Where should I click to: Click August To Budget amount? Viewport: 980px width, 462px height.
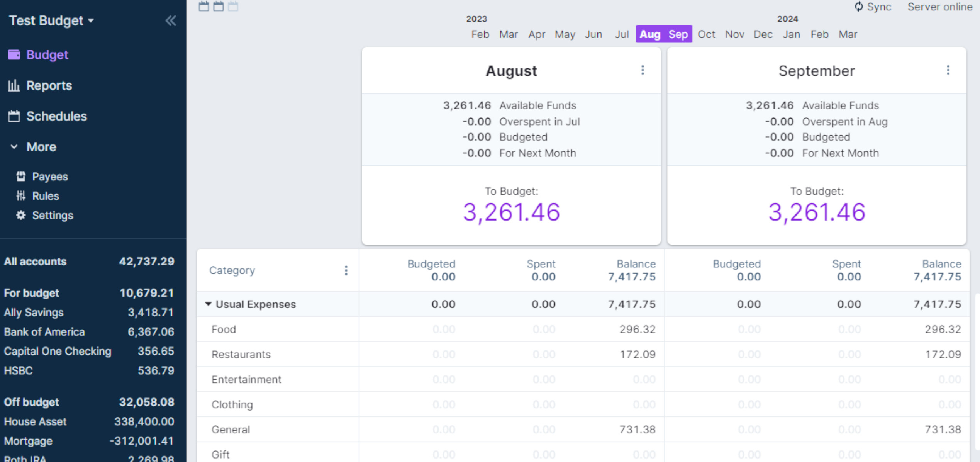(x=511, y=212)
